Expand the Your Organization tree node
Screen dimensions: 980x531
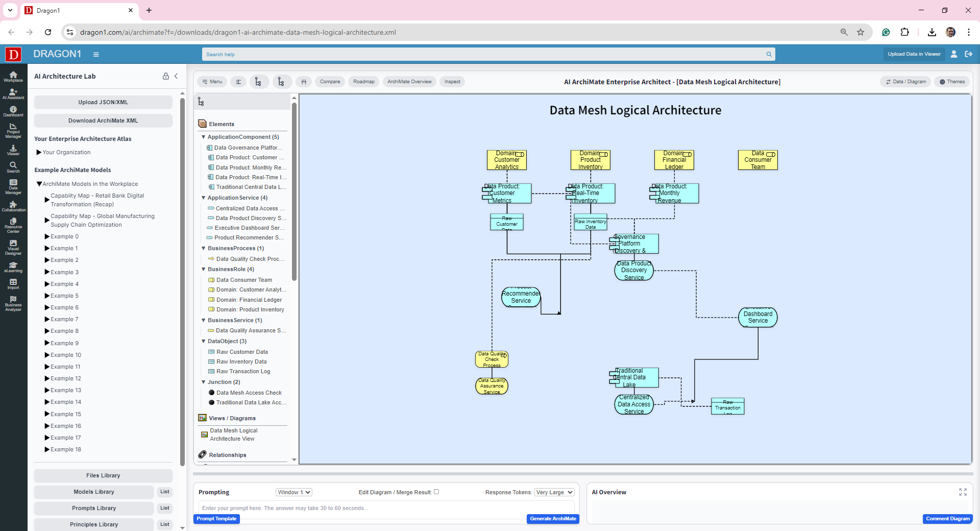39,152
